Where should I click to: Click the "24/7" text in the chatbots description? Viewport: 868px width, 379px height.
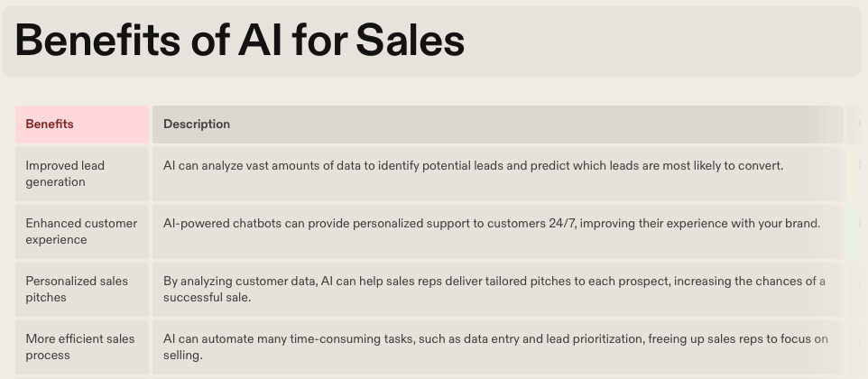pyautogui.click(x=561, y=224)
